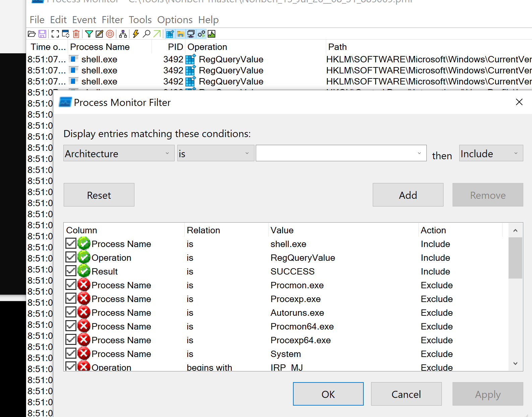
Task: Click the red exclude icon on Autoruns.exe row
Action: click(x=84, y=312)
